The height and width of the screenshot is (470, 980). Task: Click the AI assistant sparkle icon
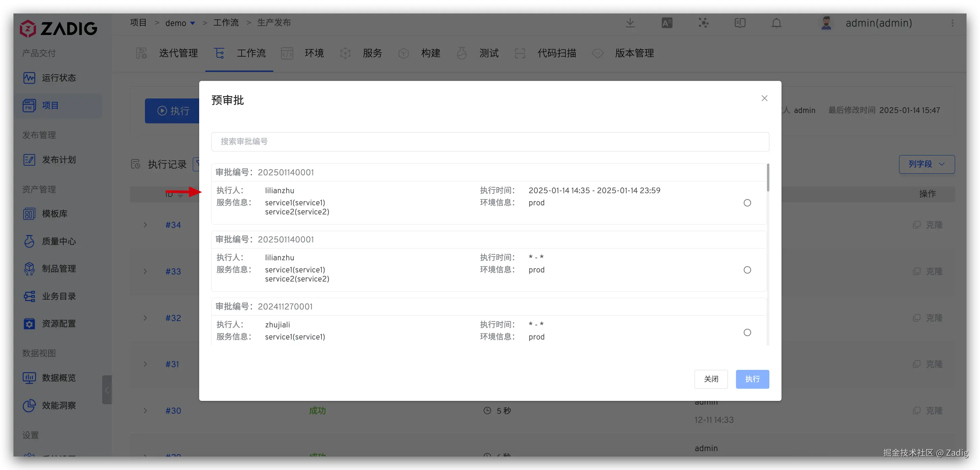[x=703, y=23]
